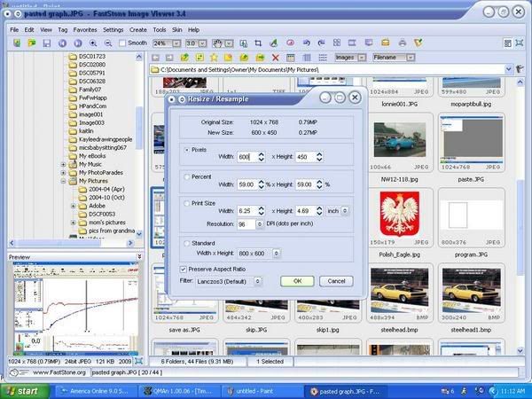The height and width of the screenshot is (399, 532).
Task: Click the zoom in magnifier icon
Action: click(93, 43)
